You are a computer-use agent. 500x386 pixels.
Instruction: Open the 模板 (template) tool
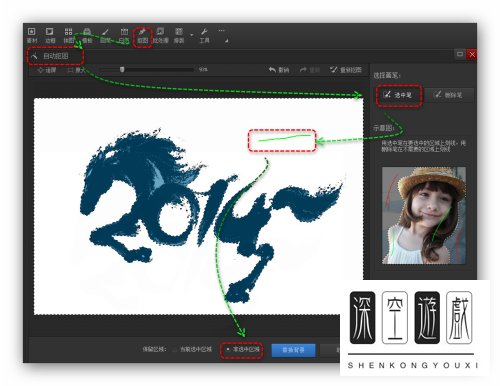[87, 36]
